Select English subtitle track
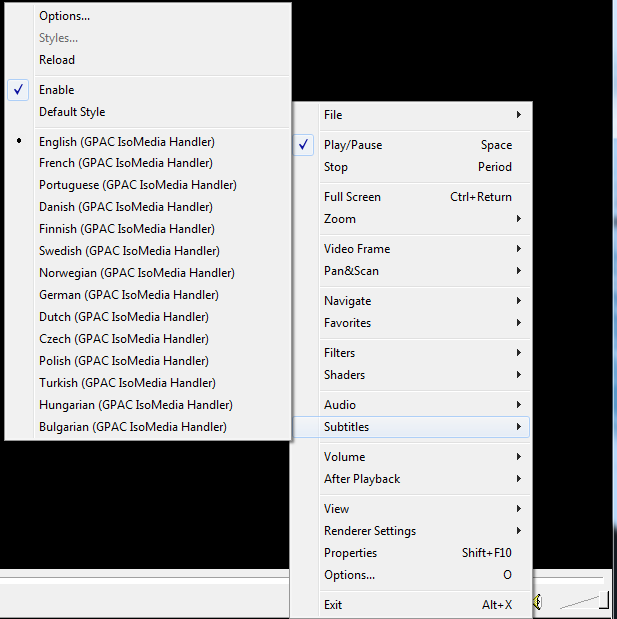 tap(148, 142)
